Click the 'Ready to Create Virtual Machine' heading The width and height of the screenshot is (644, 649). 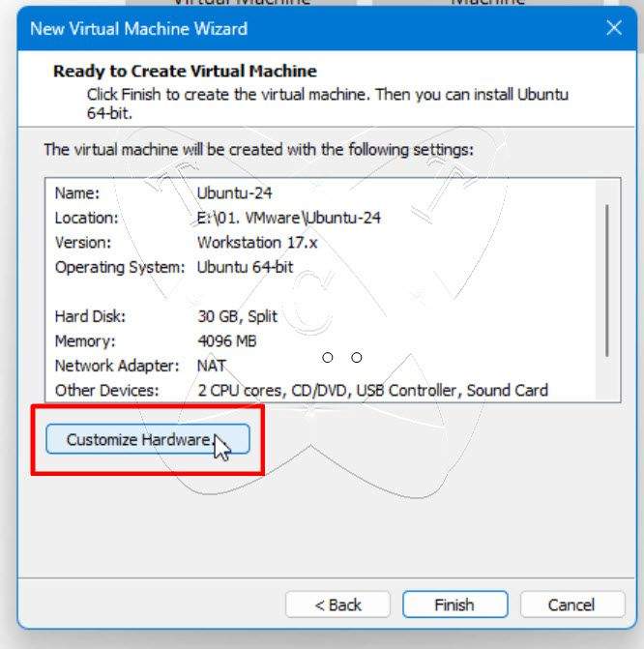point(185,72)
